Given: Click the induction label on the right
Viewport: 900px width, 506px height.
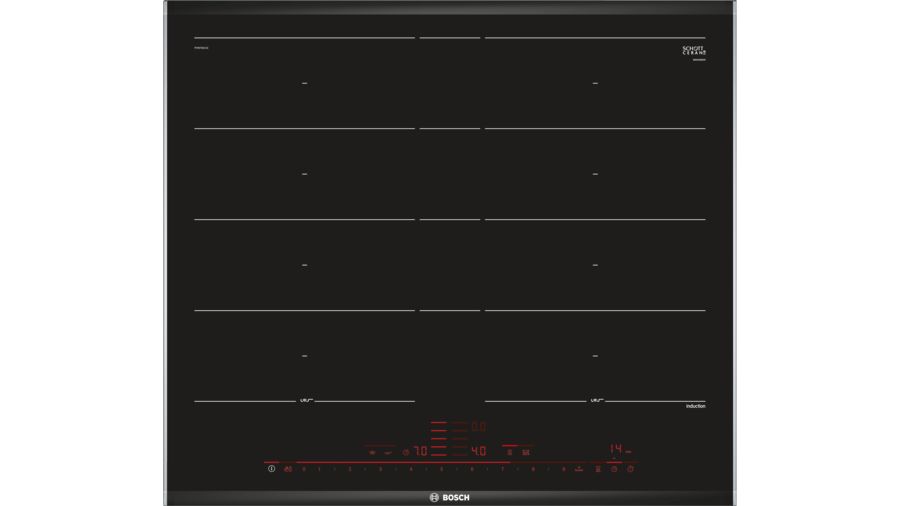Looking at the screenshot, I should point(696,406).
